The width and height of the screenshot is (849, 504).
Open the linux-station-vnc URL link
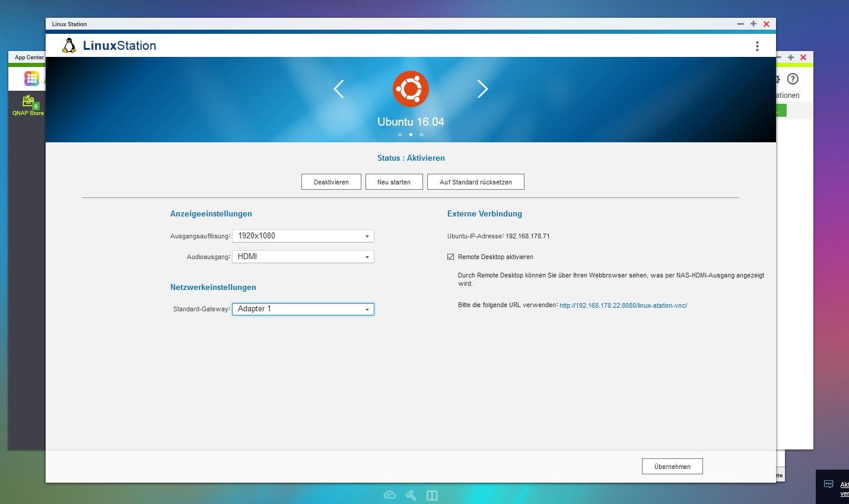tap(623, 305)
